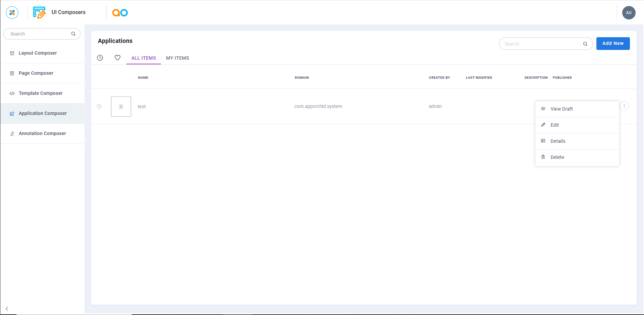Open the AU user avatar menu
Screen dimensions: 644x315
coord(629,13)
